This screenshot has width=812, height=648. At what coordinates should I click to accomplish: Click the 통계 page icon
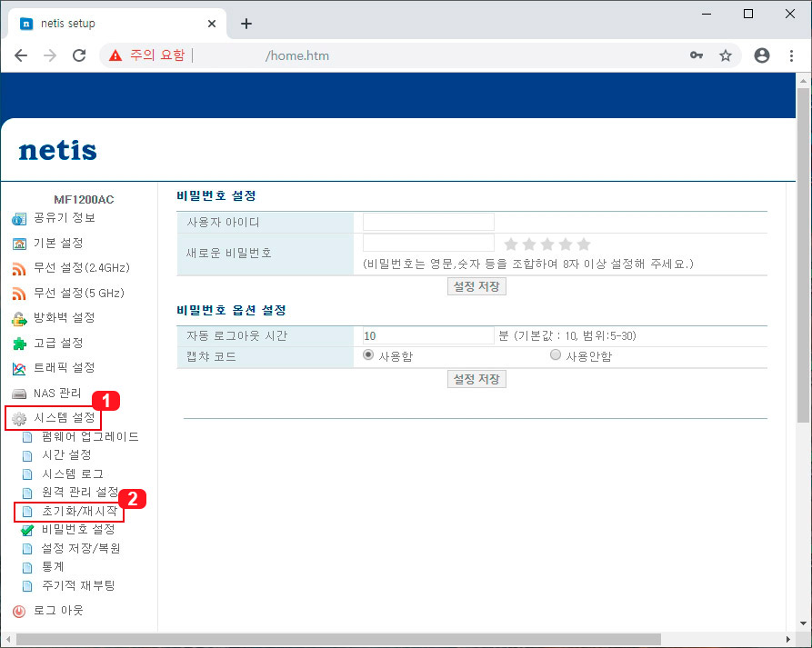(x=27, y=568)
